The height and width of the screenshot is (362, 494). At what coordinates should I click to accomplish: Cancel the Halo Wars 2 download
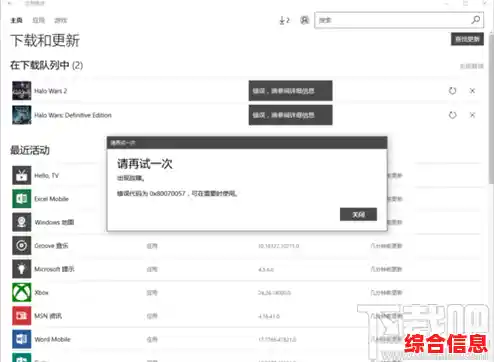pyautogui.click(x=472, y=91)
